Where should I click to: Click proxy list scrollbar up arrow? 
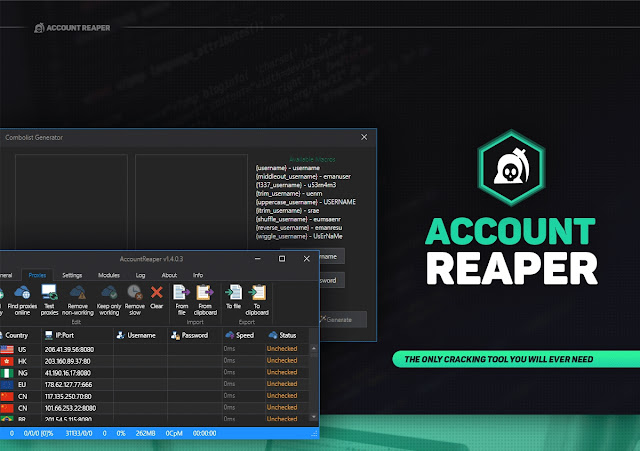(x=313, y=348)
